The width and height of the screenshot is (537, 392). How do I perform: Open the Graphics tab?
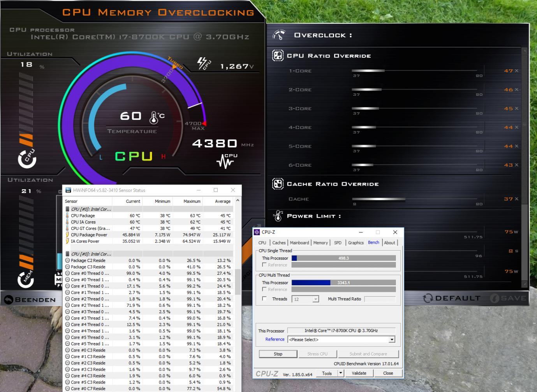pos(356,243)
